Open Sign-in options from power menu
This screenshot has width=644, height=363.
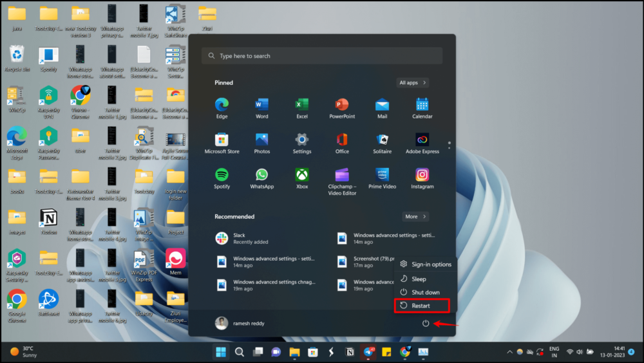(424, 265)
